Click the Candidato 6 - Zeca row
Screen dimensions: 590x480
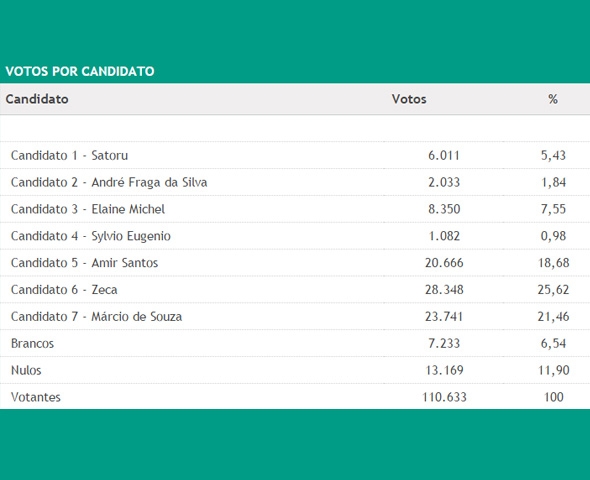tap(295, 289)
